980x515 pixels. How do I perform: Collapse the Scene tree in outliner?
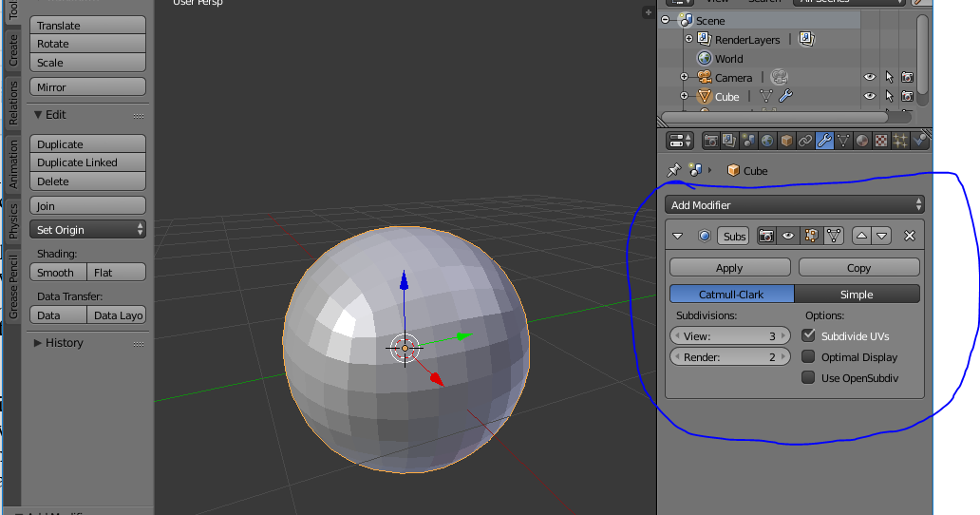click(x=665, y=20)
